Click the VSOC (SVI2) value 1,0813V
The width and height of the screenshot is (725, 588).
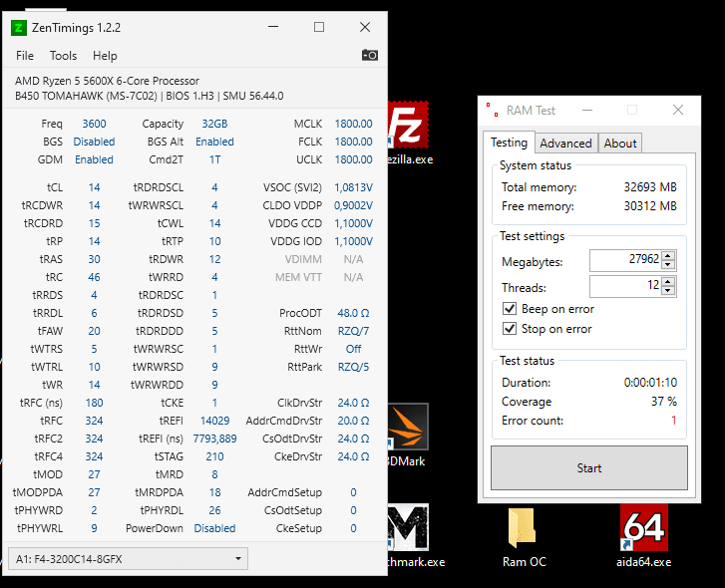353,187
